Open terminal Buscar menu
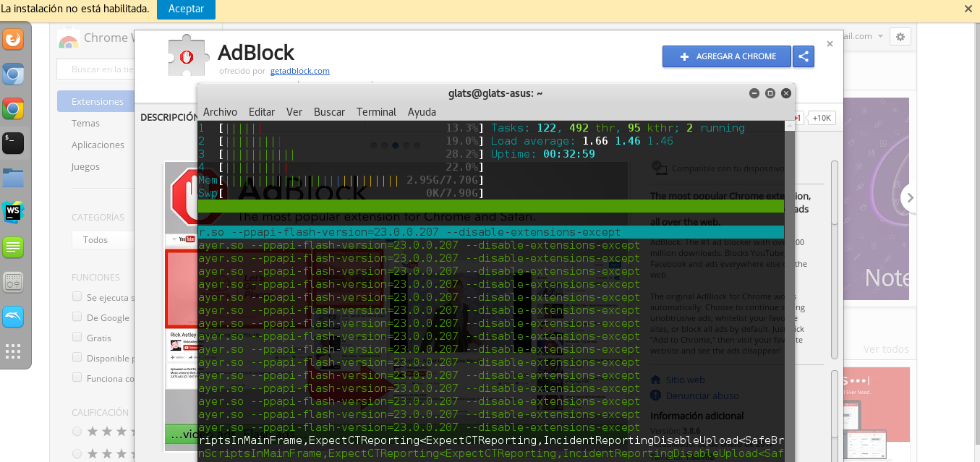Image resolution: width=980 pixels, height=462 pixels. coord(329,112)
